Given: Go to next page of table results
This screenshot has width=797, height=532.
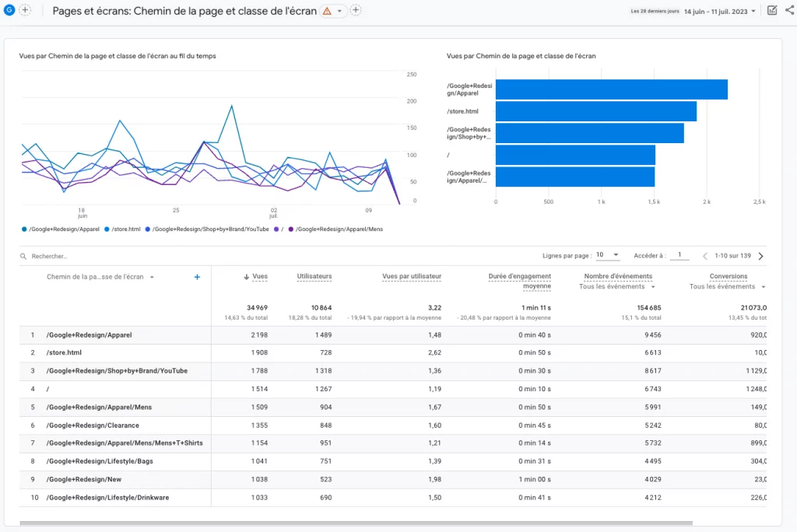Looking at the screenshot, I should [x=760, y=256].
